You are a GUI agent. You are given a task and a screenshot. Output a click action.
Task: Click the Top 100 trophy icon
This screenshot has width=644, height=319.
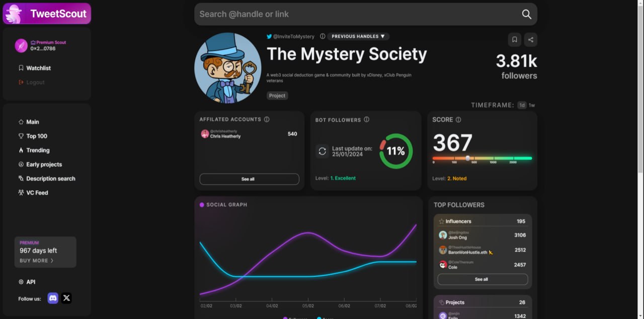click(21, 136)
